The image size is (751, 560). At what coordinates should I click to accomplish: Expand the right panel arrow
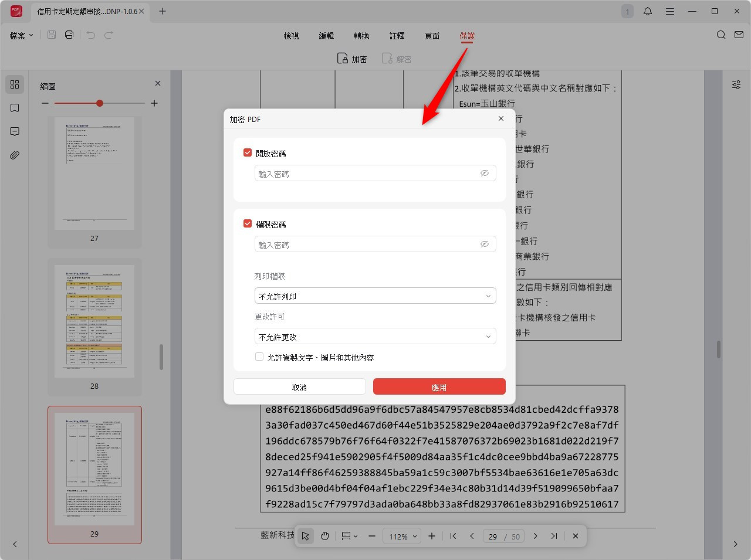click(736, 544)
